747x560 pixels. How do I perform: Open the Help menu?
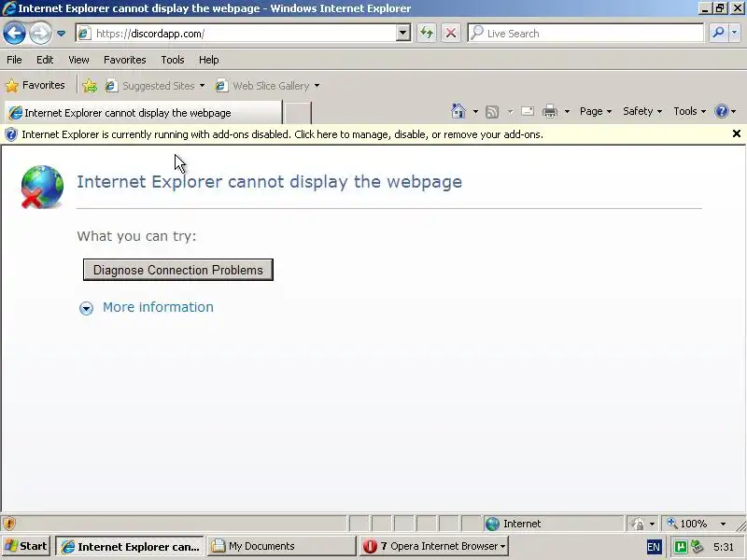(208, 60)
